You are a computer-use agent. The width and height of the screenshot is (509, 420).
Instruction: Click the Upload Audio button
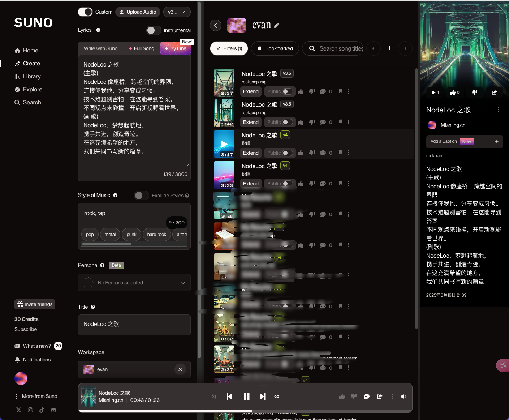[x=138, y=12]
